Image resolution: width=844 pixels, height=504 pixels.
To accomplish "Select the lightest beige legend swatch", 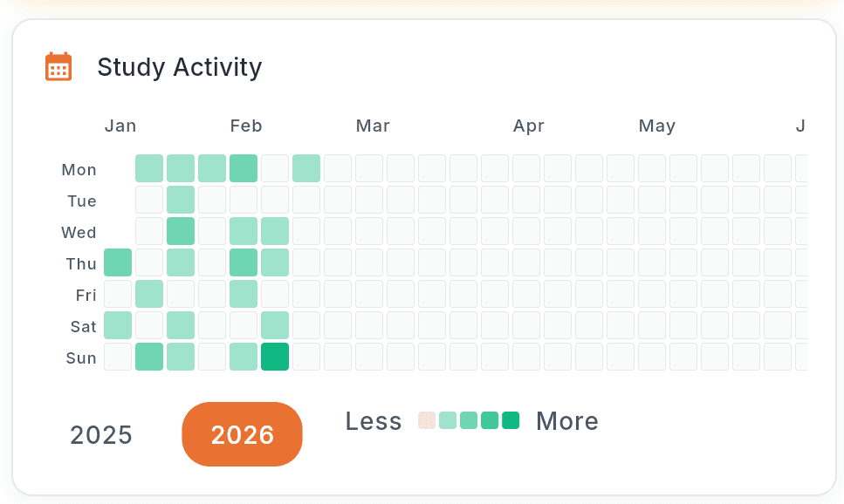I will (427, 420).
